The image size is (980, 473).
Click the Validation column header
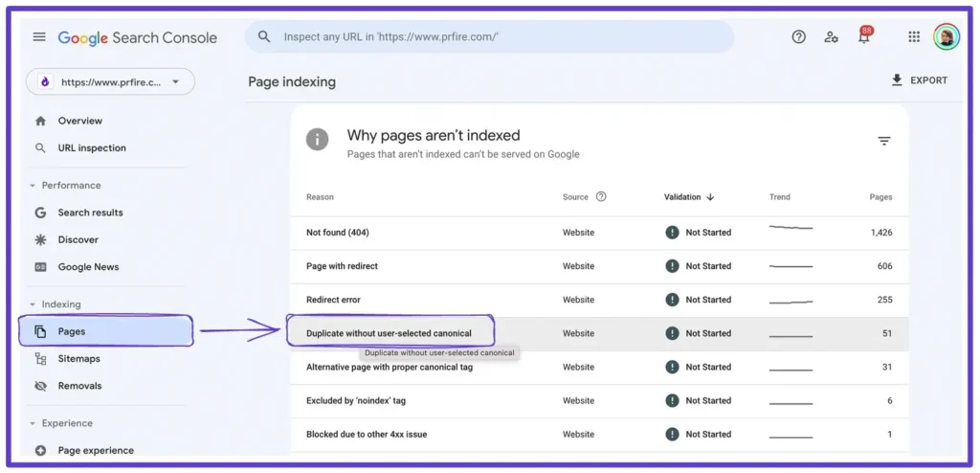tap(681, 196)
